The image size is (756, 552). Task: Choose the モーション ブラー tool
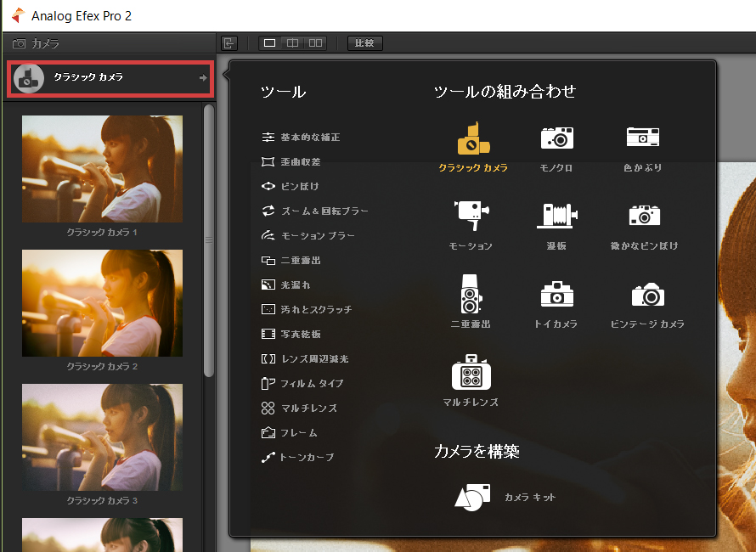(307, 236)
